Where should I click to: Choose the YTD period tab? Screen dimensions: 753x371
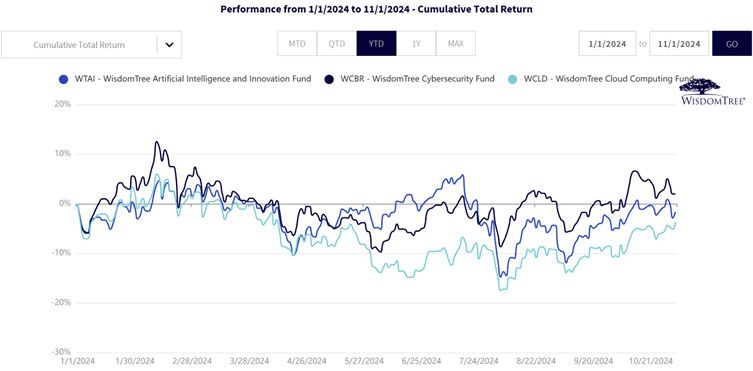click(376, 43)
